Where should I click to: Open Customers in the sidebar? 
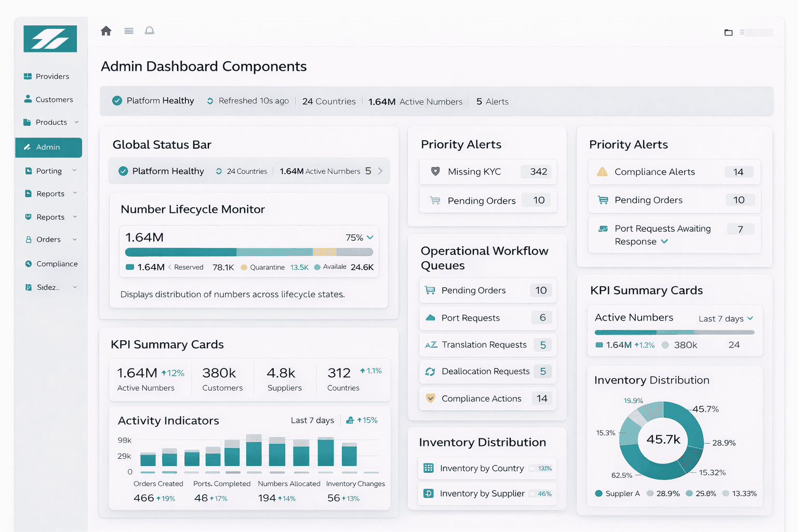[x=48, y=99]
